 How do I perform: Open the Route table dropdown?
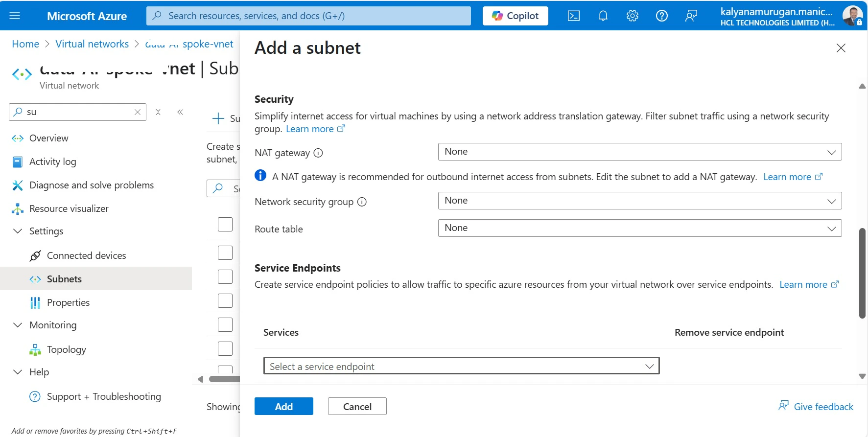click(x=640, y=228)
